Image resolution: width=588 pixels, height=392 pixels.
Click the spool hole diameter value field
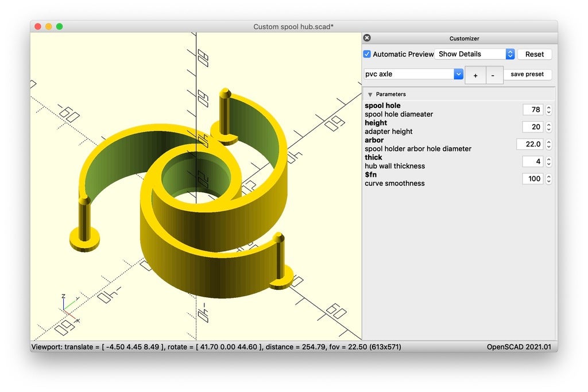tap(532, 110)
